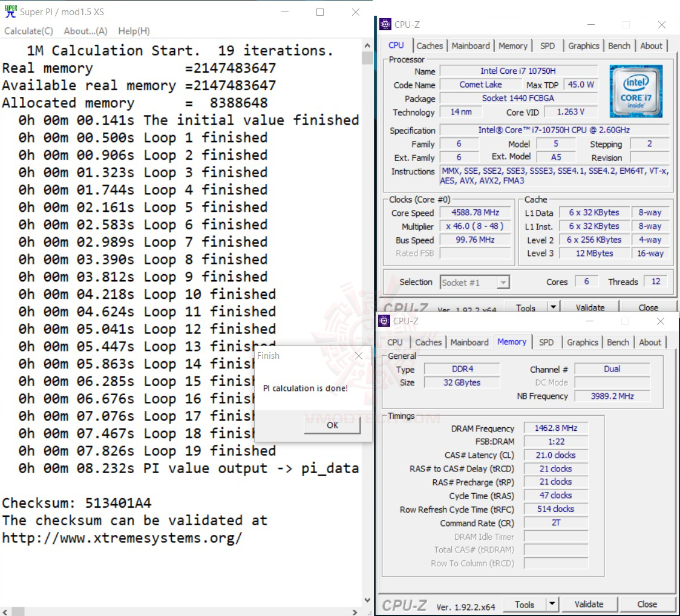Click the Tools button in lower CPU-Z window
This screenshot has width=680, height=616.
tap(524, 605)
